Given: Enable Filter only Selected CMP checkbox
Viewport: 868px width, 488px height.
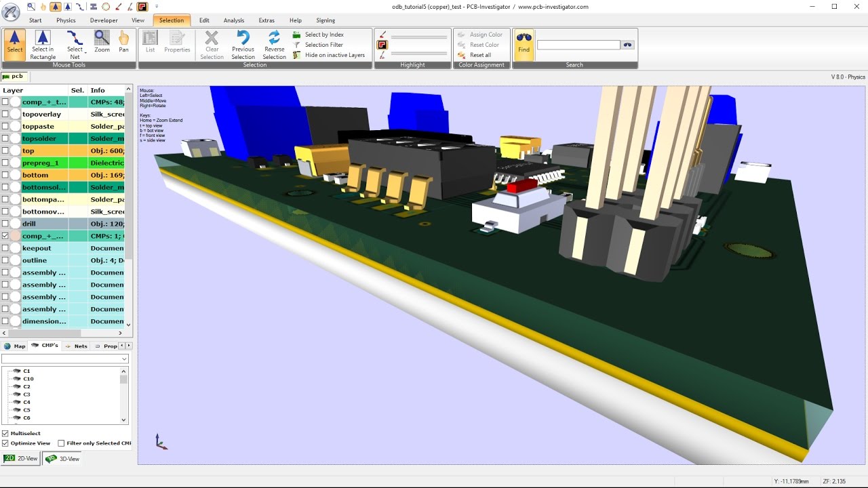Looking at the screenshot, I should point(61,443).
